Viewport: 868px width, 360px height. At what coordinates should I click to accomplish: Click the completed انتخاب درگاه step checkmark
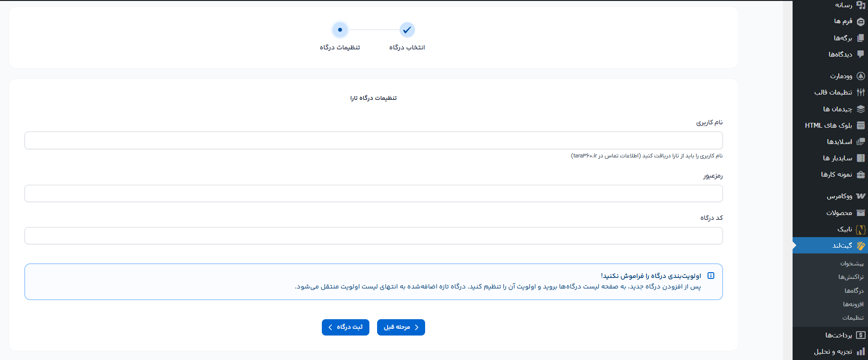point(407,30)
